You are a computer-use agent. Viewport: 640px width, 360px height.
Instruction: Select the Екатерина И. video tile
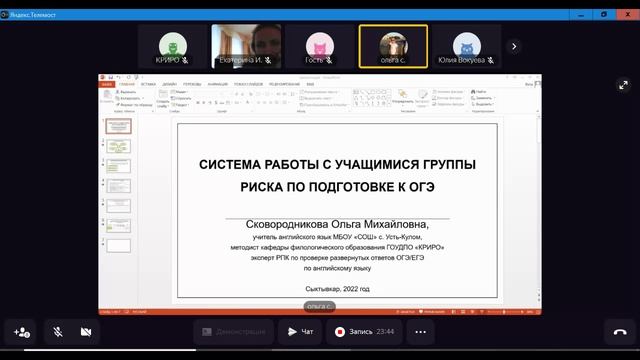coord(246,46)
